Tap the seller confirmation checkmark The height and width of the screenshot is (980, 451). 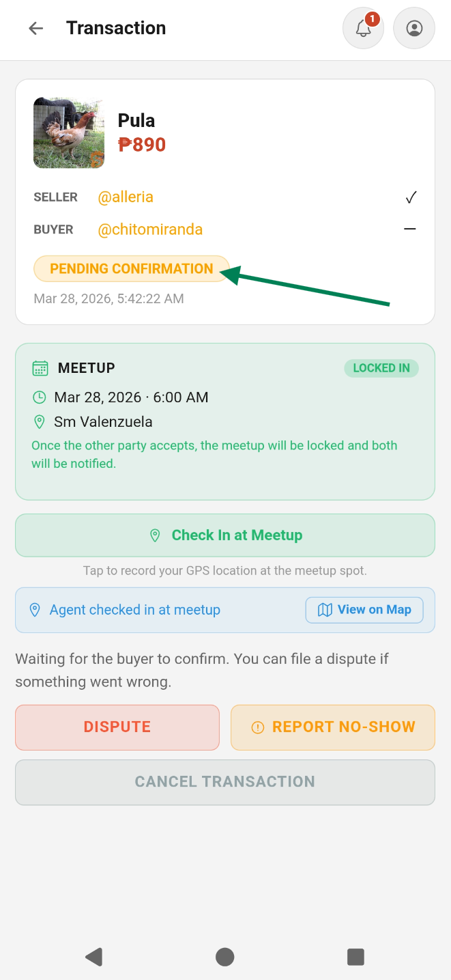pos(410,198)
